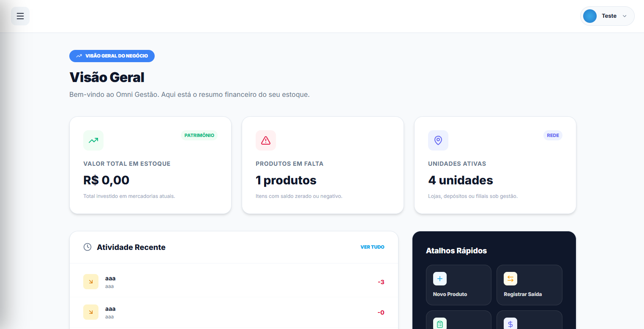
Task: Click the REDE tag
Action: 553,135
